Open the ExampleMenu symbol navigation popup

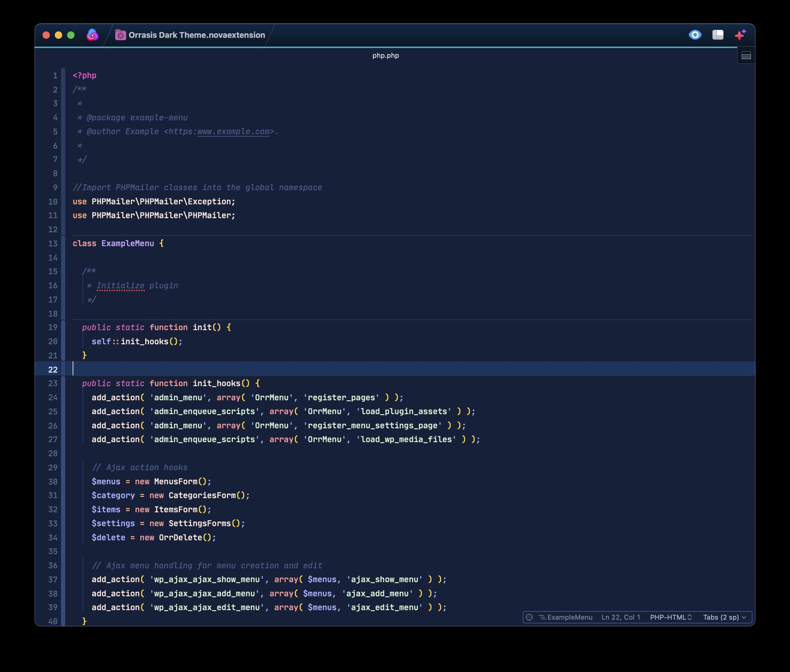pos(569,617)
